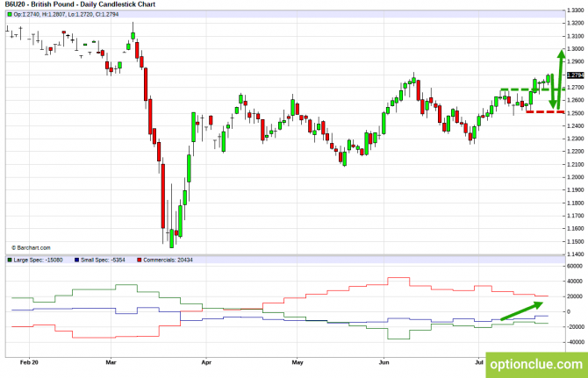This screenshot has height=378, width=588.
Task: Click the 1.1400 price axis label
Action: [x=575, y=254]
